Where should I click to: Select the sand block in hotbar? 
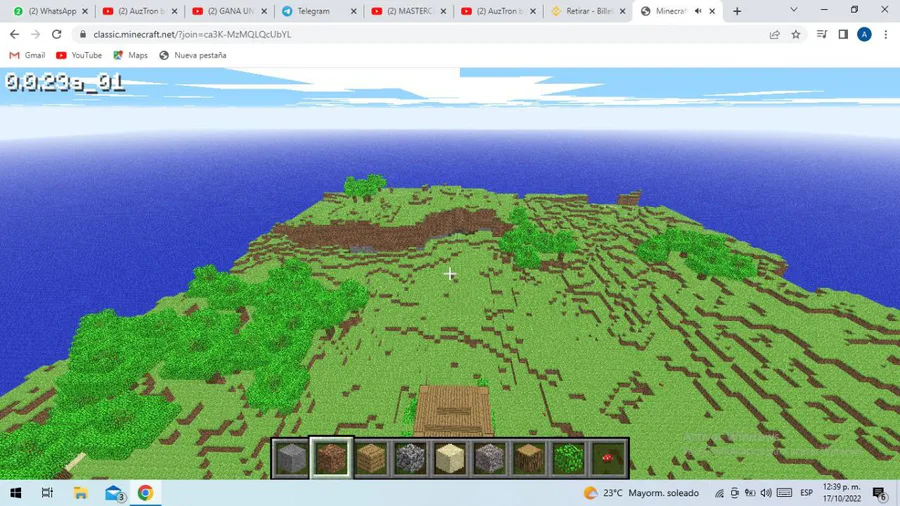(450, 458)
